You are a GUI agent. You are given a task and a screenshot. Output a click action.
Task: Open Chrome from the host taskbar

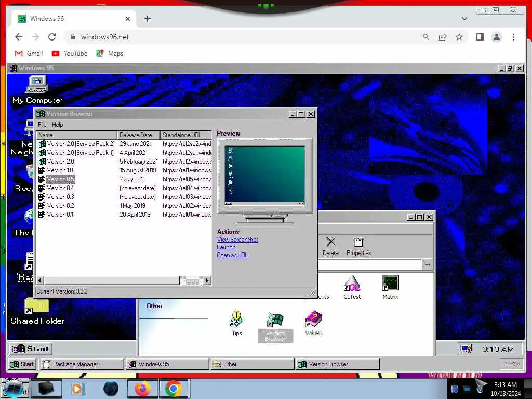pyautogui.click(x=174, y=389)
